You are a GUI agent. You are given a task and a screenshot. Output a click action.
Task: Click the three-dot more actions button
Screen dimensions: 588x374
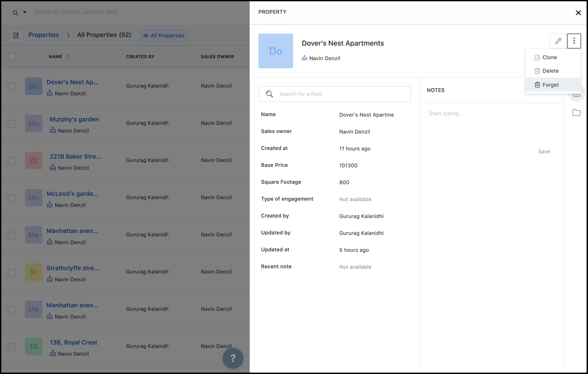click(x=574, y=41)
